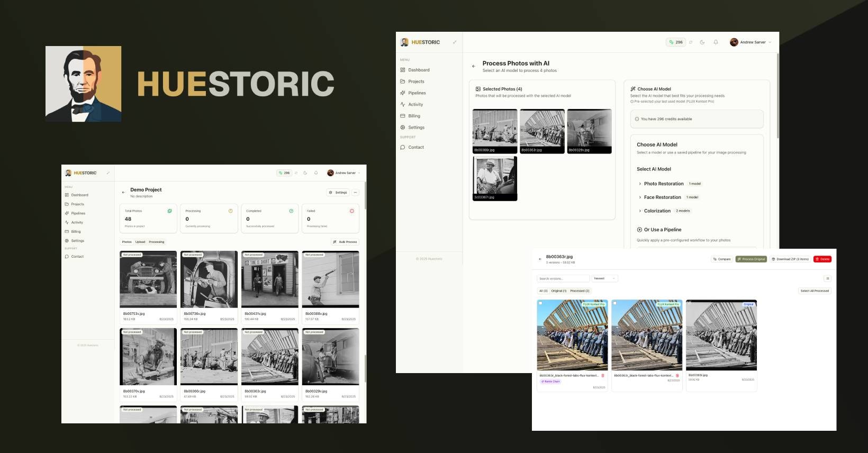Viewport: 868px width, 453px height.
Task: Click the Bulk Process button in Demo Project
Action: 345,242
